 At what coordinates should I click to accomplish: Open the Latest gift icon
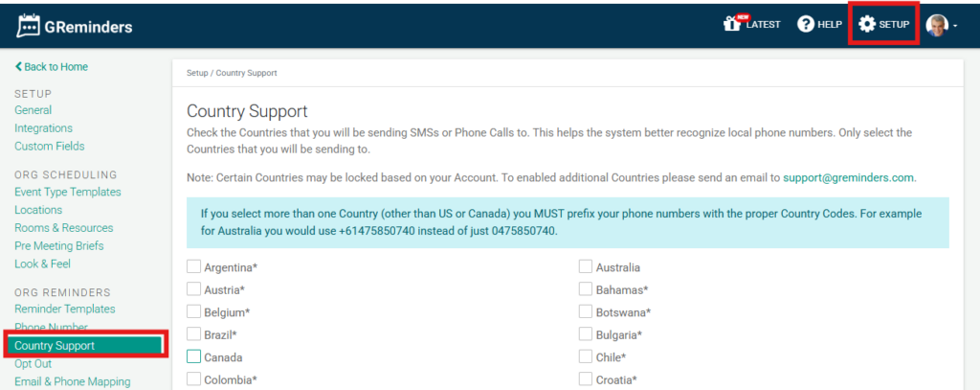click(x=732, y=24)
